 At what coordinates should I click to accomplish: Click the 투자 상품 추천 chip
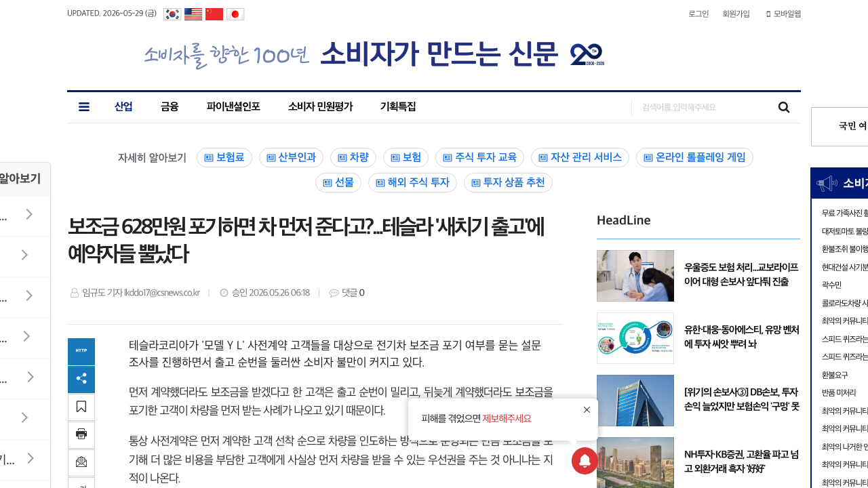[x=508, y=183]
